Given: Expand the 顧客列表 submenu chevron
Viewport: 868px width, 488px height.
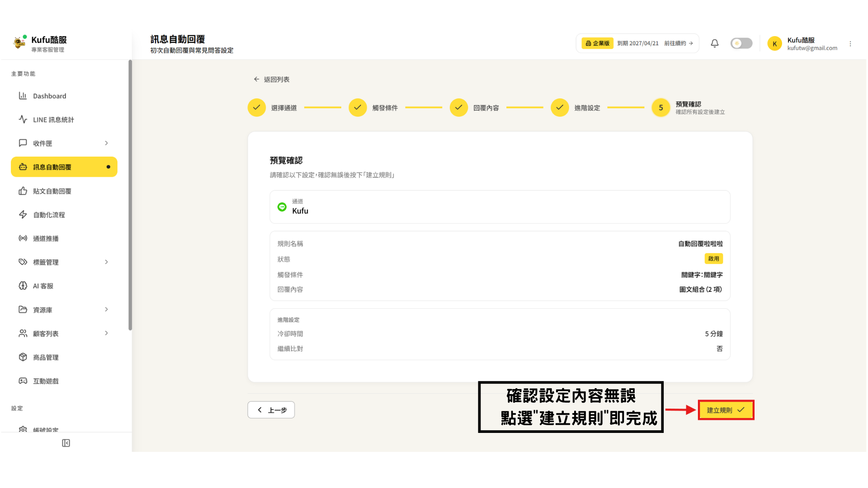Looking at the screenshot, I should tap(106, 333).
